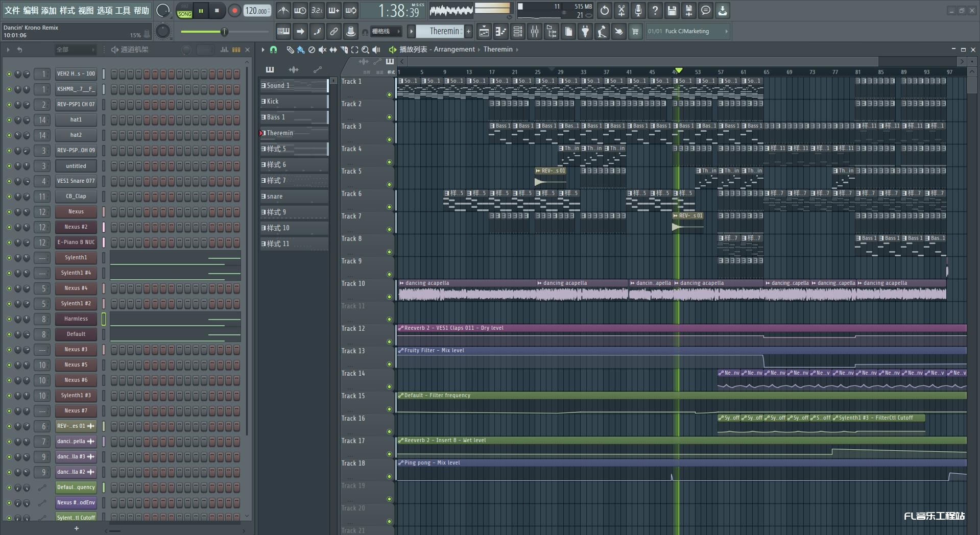Open the mixer view icon
The height and width of the screenshot is (535, 980).
[x=535, y=32]
